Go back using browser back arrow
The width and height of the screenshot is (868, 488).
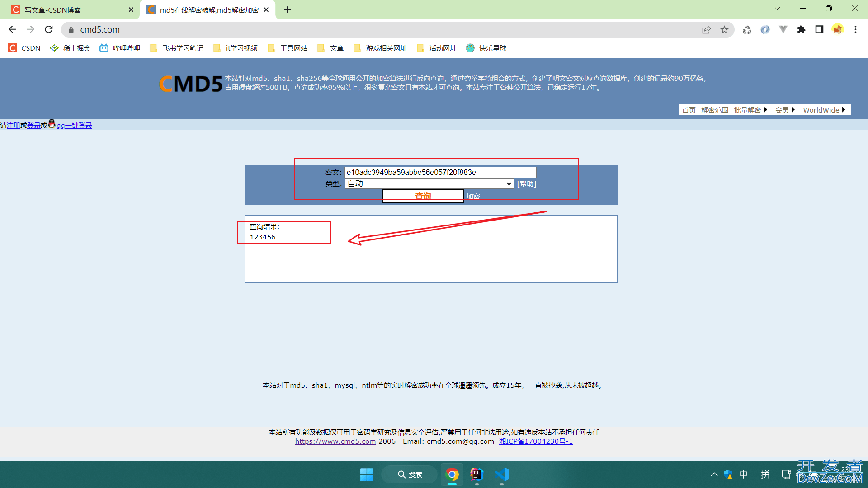pyautogui.click(x=12, y=29)
